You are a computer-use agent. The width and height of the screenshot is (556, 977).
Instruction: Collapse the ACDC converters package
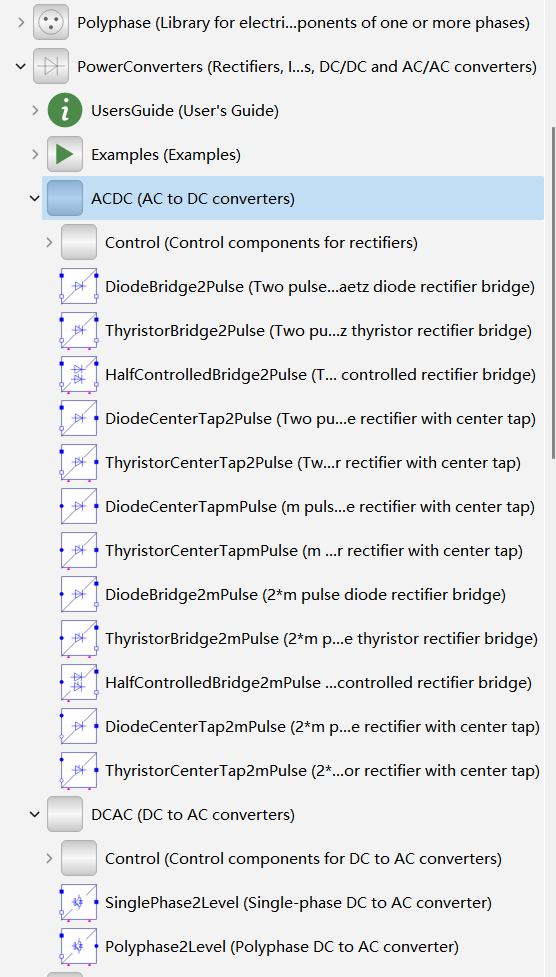[35, 199]
